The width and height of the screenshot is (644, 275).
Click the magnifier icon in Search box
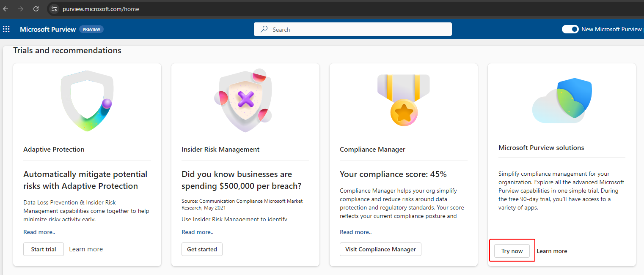[264, 29]
